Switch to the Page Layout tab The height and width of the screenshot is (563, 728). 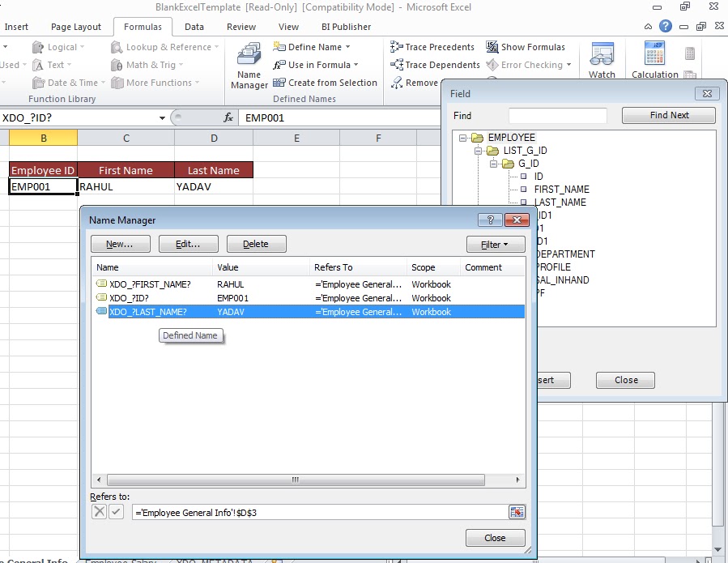pos(75,27)
